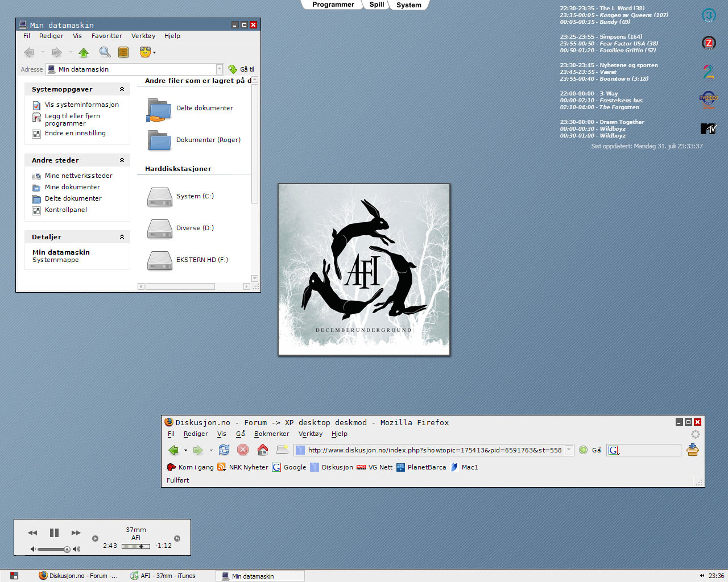This screenshot has width=728, height=582.
Task: Click the AFI Decemberunderground album cover
Action: (x=364, y=269)
